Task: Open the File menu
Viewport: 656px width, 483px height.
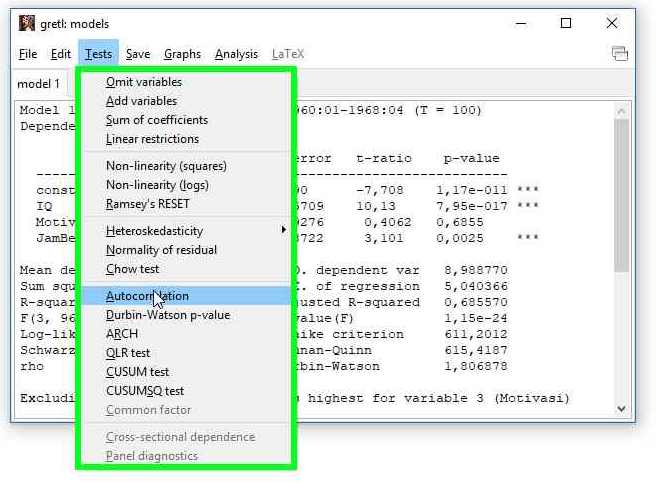Action: 28,54
